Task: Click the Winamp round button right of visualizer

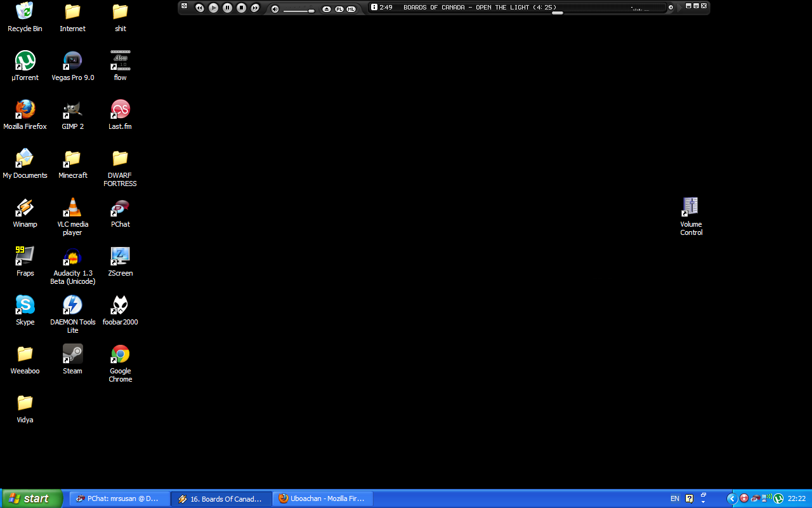Action: click(671, 8)
